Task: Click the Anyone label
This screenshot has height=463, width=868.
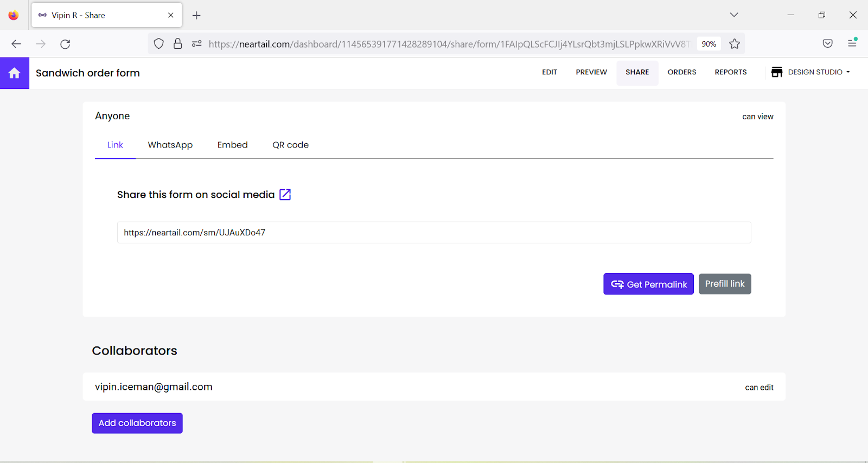Action: (x=112, y=116)
